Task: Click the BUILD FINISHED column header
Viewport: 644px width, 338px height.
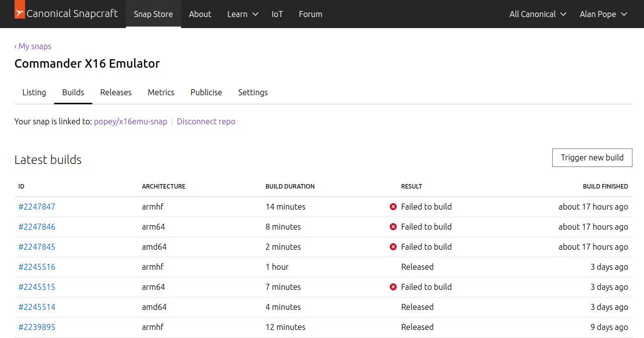Action: click(605, 187)
